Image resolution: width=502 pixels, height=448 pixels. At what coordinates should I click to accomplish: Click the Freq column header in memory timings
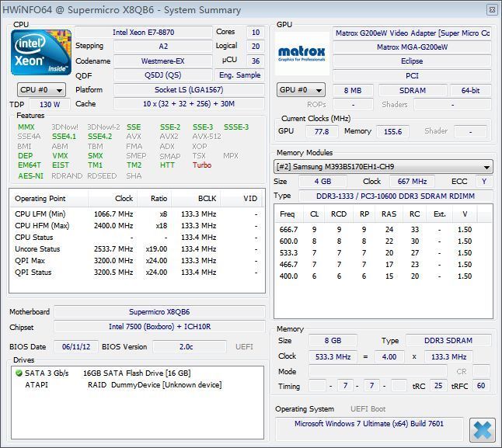click(x=289, y=214)
